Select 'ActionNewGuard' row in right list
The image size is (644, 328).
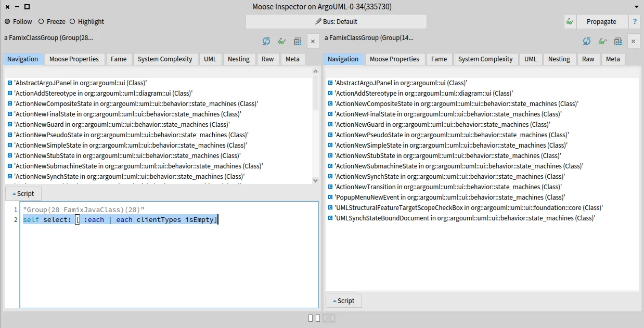pos(482,124)
